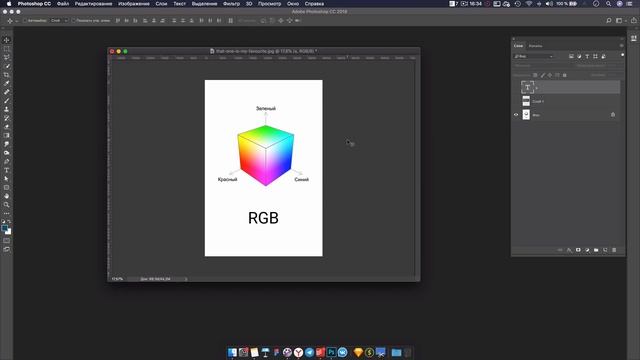The image size is (640, 360).
Task: Filter layers by pixel layer icon
Action: tap(571, 56)
